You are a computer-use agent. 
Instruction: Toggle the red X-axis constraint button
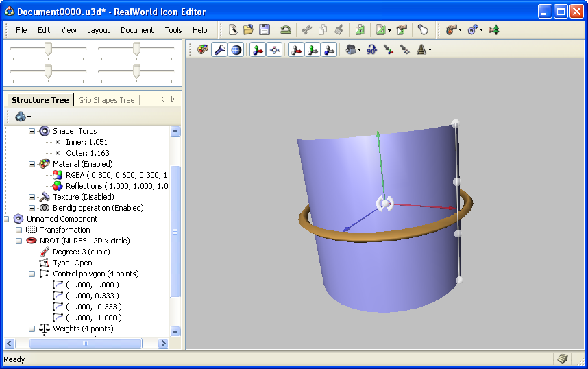pyautogui.click(x=296, y=49)
